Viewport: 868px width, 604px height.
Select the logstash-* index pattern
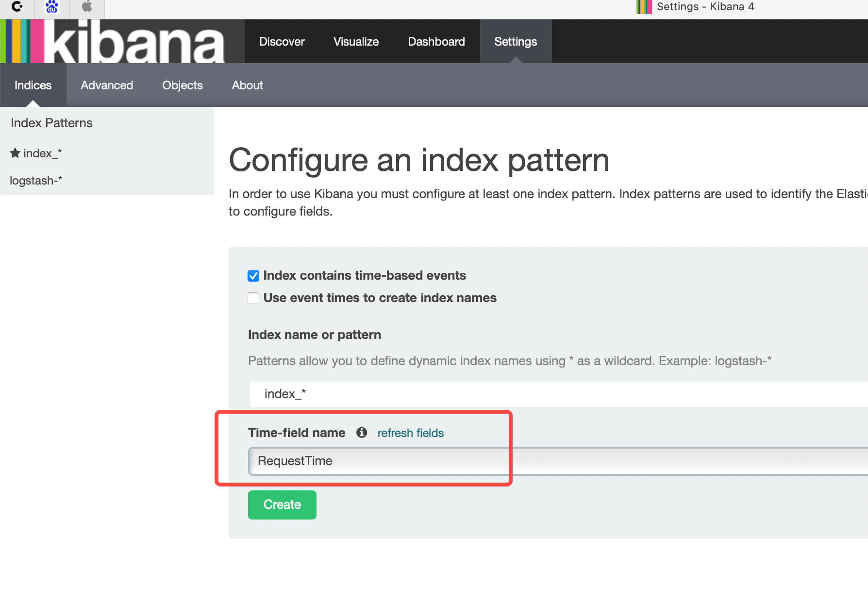tap(36, 181)
